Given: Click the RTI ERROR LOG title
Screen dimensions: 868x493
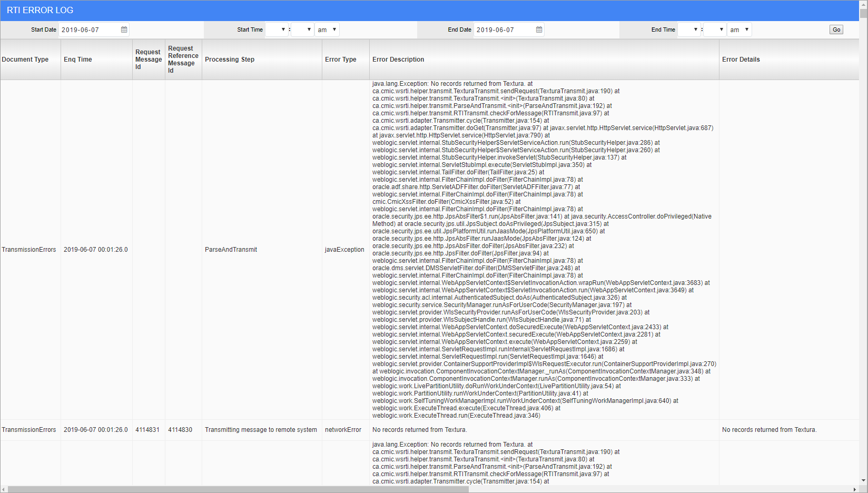Looking at the screenshot, I should (x=40, y=10).
